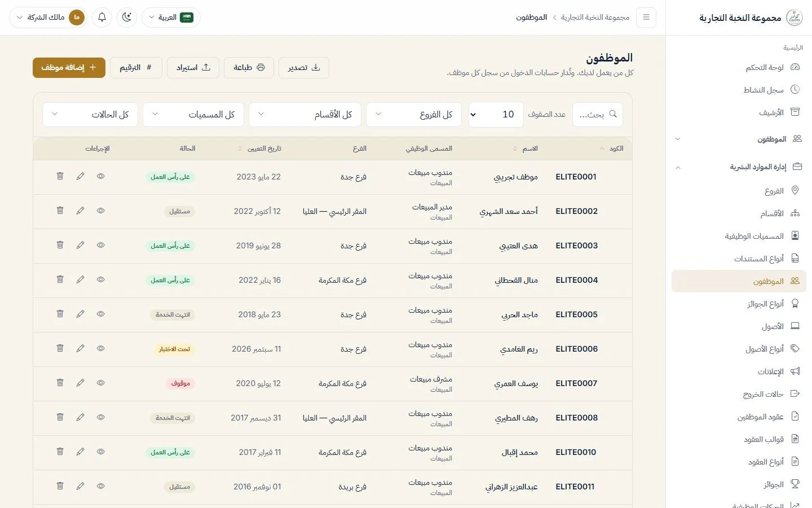Open الأرشيف in the sidebar
Screen dimensions: 812x508
coord(739,112)
